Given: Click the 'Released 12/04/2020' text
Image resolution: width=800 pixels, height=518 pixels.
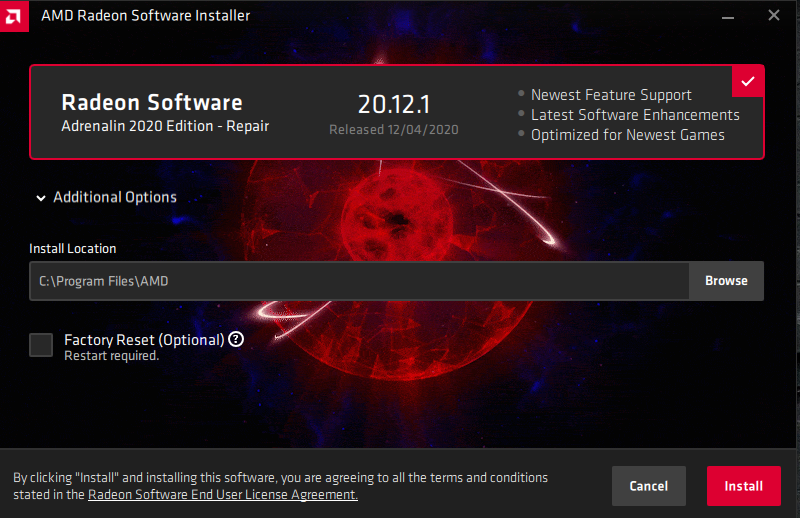Looking at the screenshot, I should click(394, 130).
